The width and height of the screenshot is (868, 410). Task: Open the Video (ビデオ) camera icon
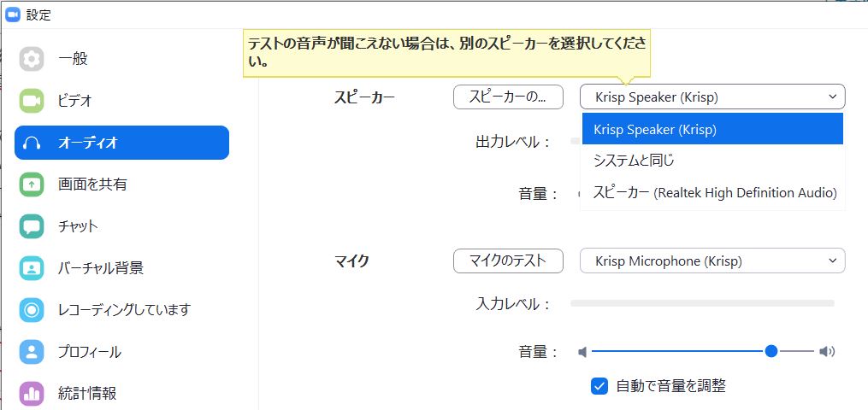coord(32,101)
